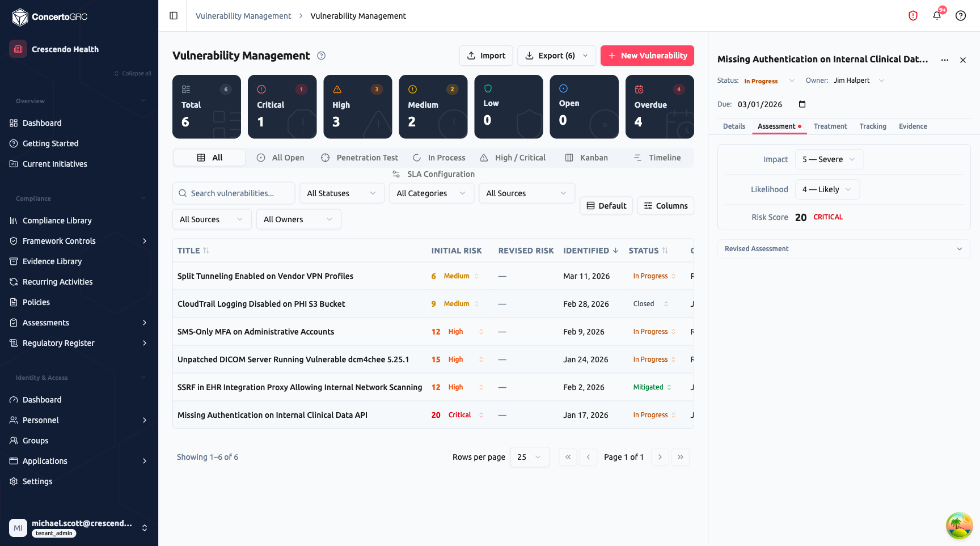Switch to Evidence tab
980x546 pixels.
(x=913, y=126)
